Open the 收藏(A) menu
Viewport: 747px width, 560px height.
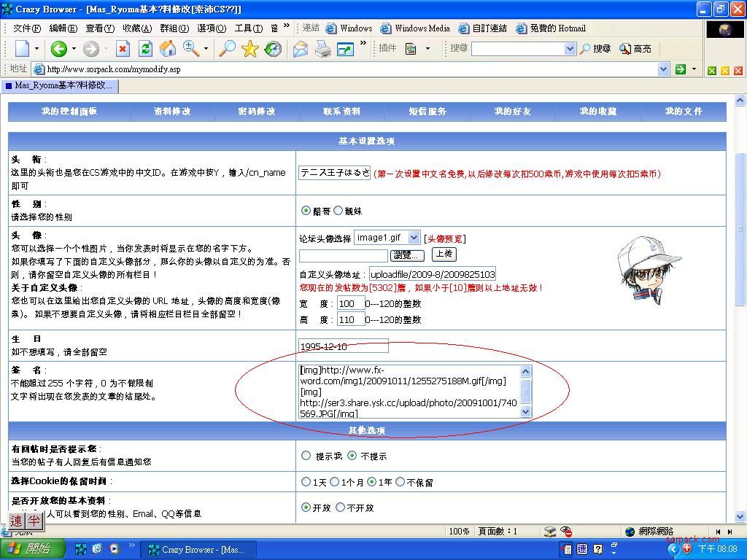pyautogui.click(x=136, y=28)
